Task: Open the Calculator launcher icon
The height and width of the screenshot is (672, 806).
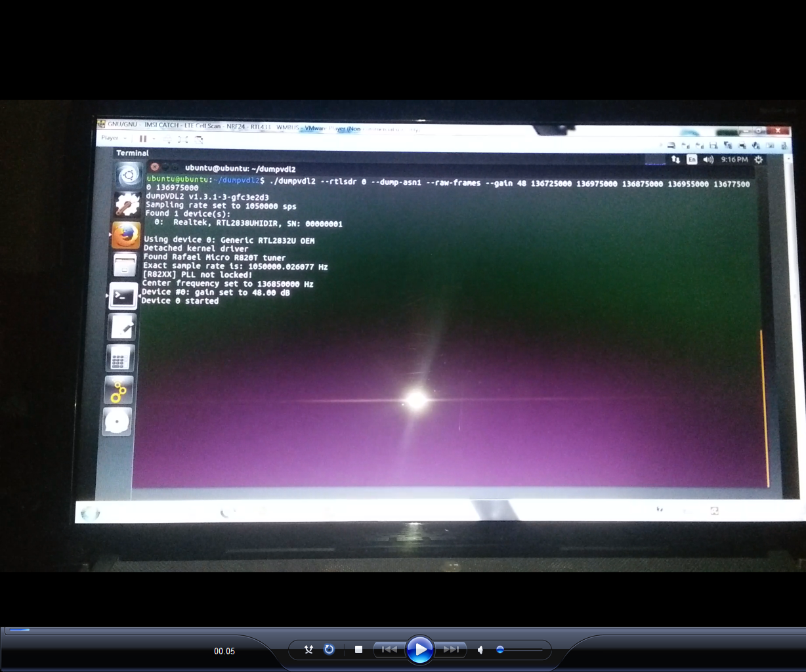Action: click(120, 358)
